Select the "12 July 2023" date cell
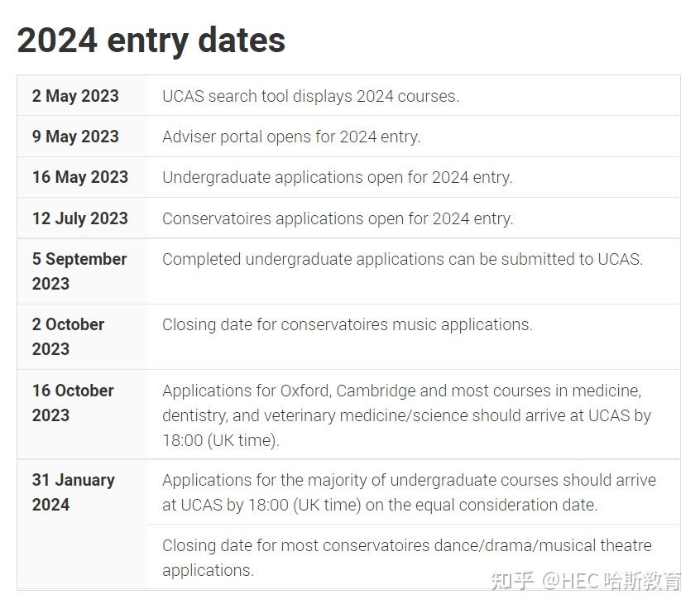 pos(80,218)
